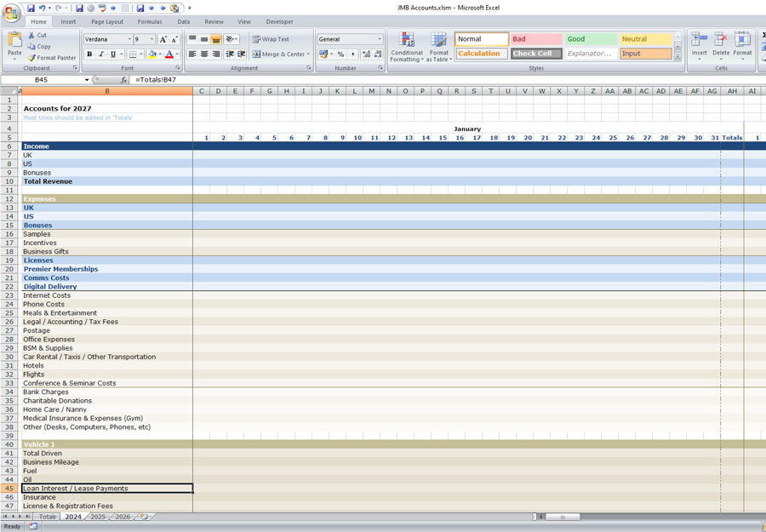Click the Copy icon
Screen dimensions: 766x532
[x=31, y=47]
